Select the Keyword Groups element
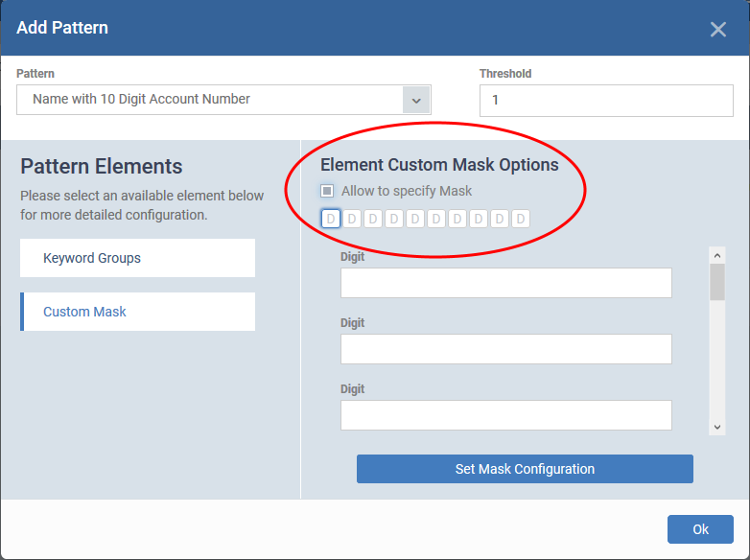The image size is (750, 560). click(x=138, y=258)
